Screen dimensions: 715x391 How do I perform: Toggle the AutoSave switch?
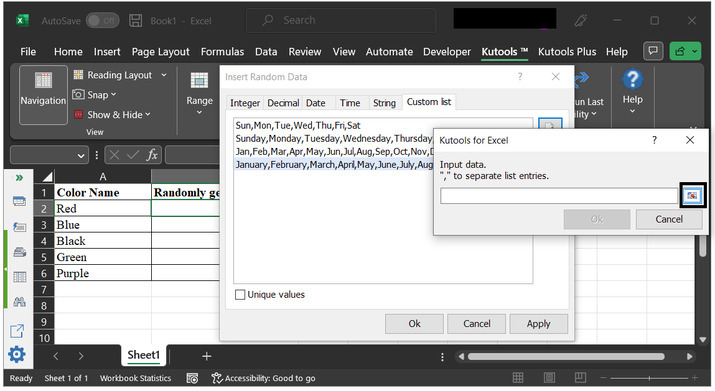103,21
